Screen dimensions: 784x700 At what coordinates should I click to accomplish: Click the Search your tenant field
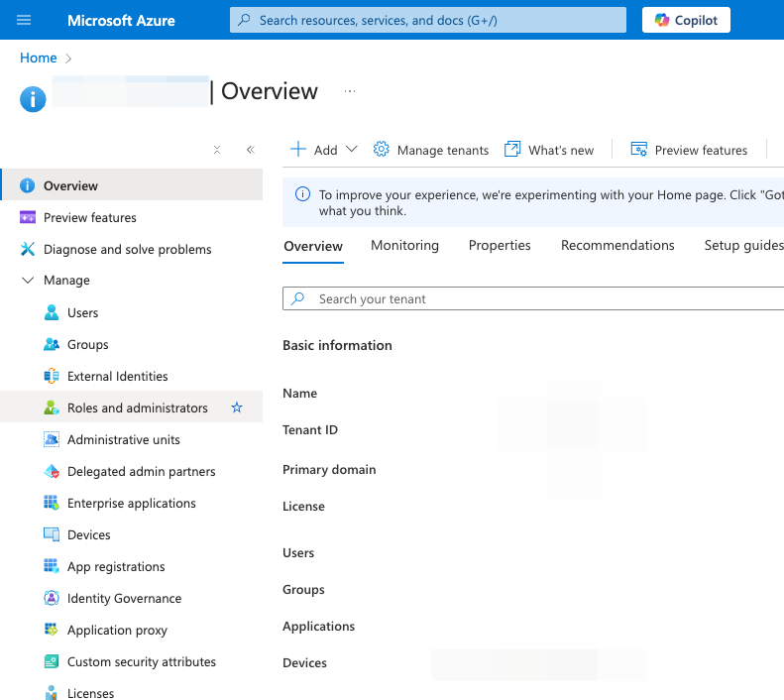(535, 298)
